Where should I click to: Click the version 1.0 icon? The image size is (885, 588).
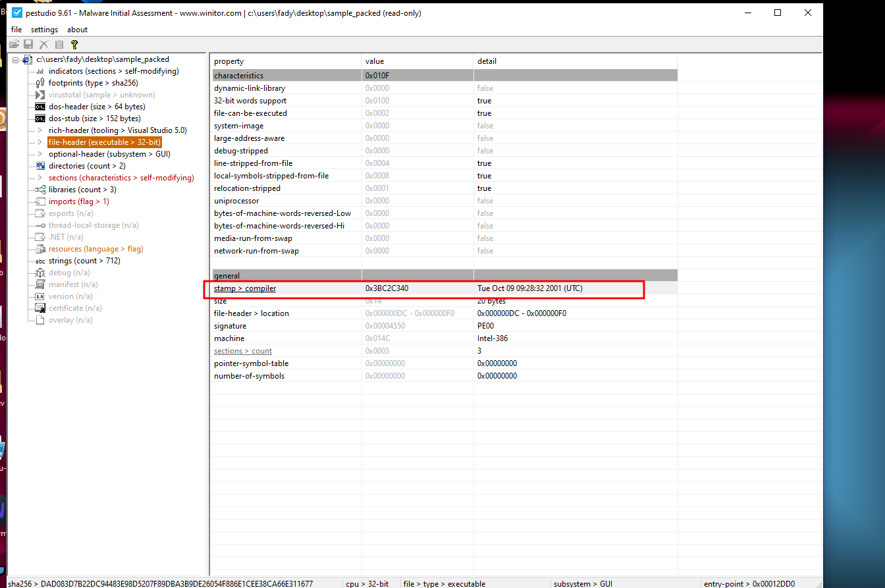40,296
